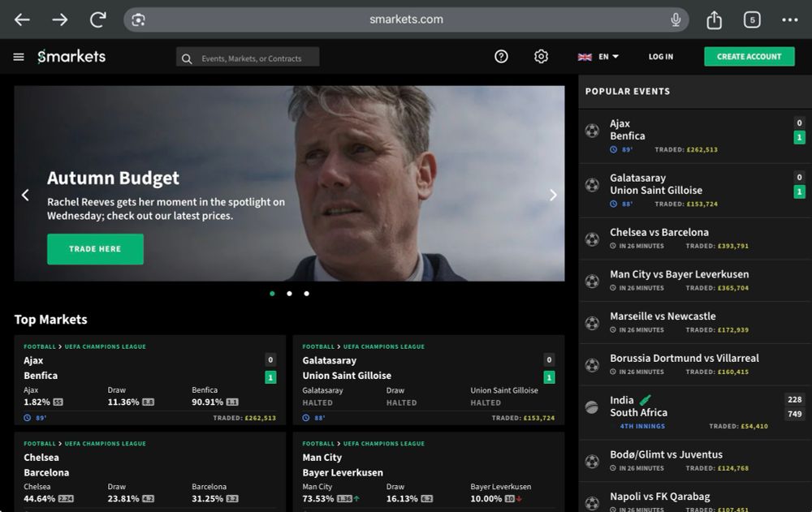Screen dimensions: 812x512
Task: Open Napoli vs FK Qarabag popular event
Action: pos(695,497)
